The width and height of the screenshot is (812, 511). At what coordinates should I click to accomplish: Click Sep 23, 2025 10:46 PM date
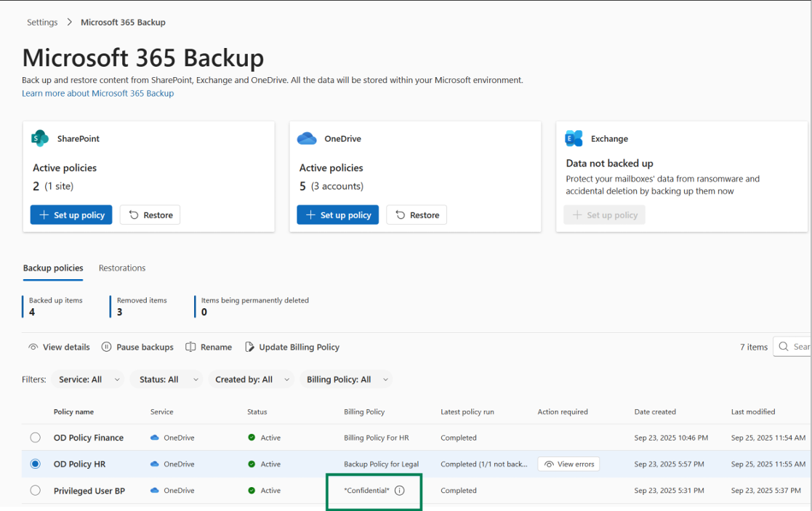pos(671,438)
